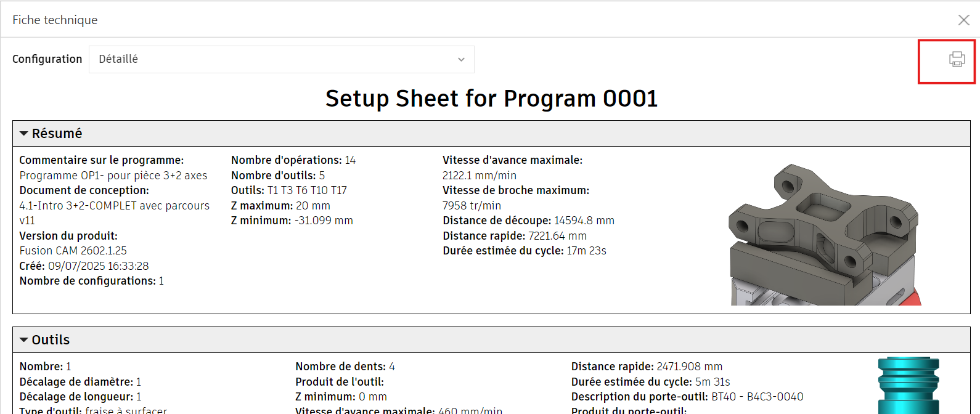Click the Setup Sheet for Program 0001 title
The width and height of the screenshot is (980, 414).
click(491, 99)
